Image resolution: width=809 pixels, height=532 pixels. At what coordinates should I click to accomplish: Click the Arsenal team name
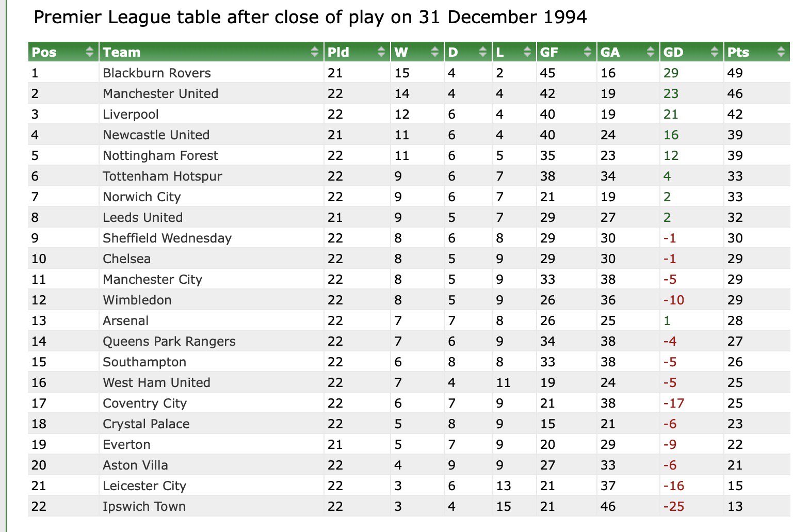[125, 321]
